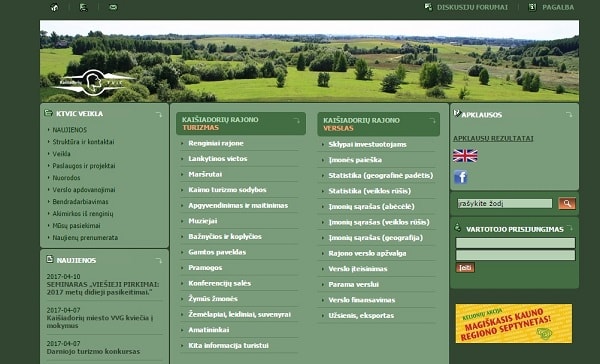Click the envelope contact icon

tap(113, 7)
